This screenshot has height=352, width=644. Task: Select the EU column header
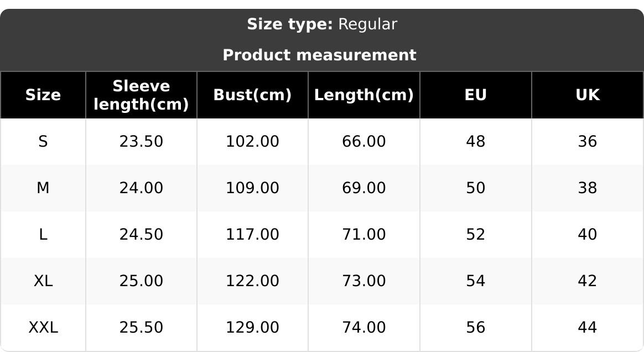pos(475,95)
